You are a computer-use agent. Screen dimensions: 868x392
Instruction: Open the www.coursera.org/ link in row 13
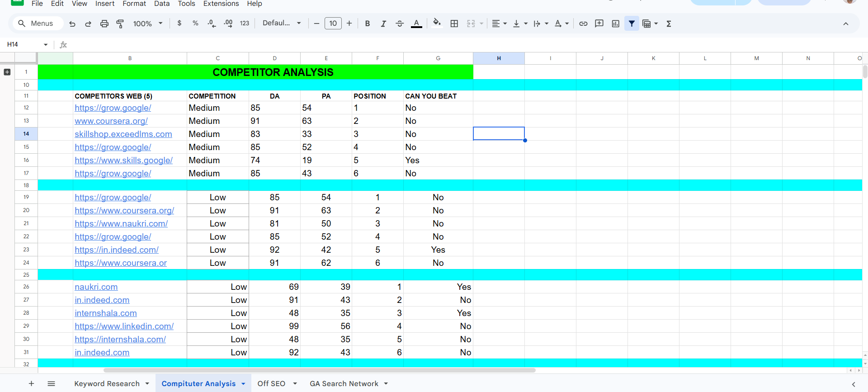click(x=111, y=121)
